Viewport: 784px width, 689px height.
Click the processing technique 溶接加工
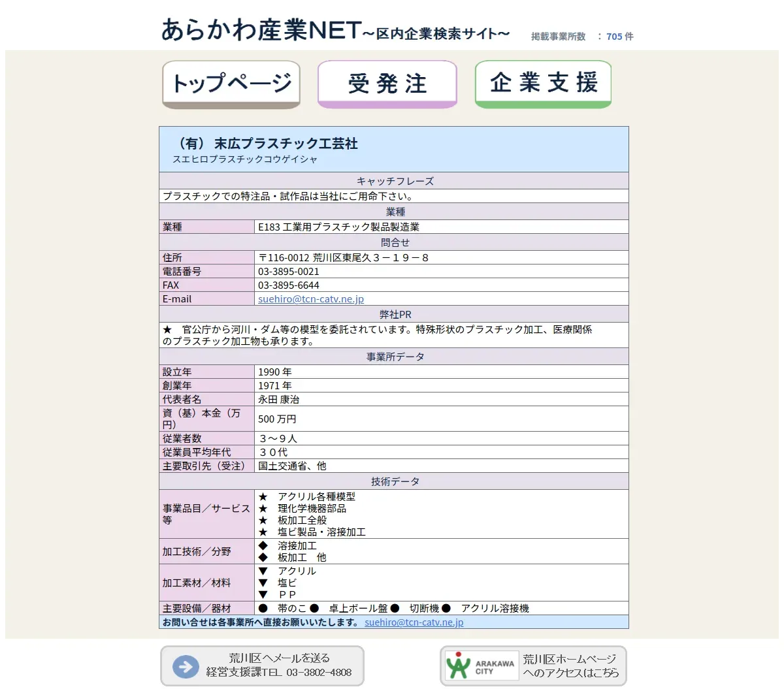coord(297,546)
